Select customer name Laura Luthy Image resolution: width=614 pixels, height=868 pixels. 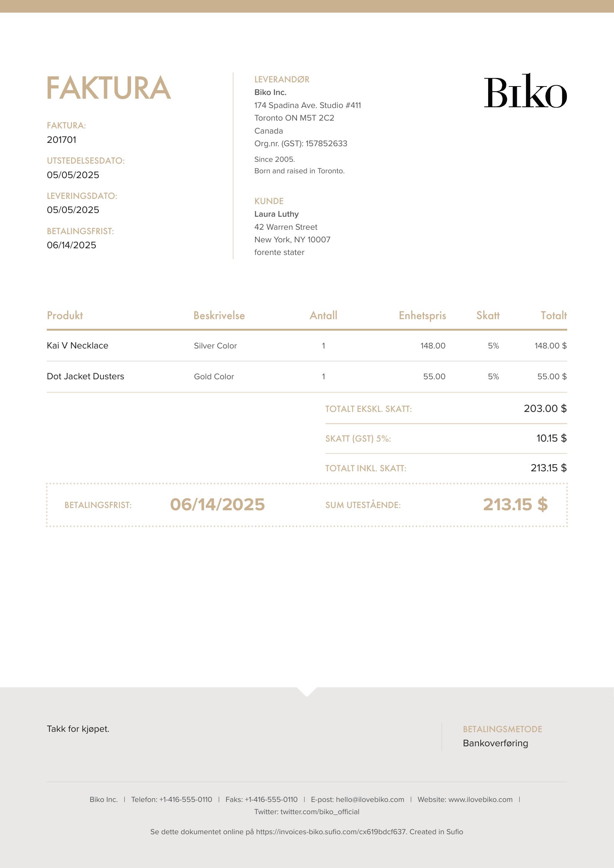277,214
